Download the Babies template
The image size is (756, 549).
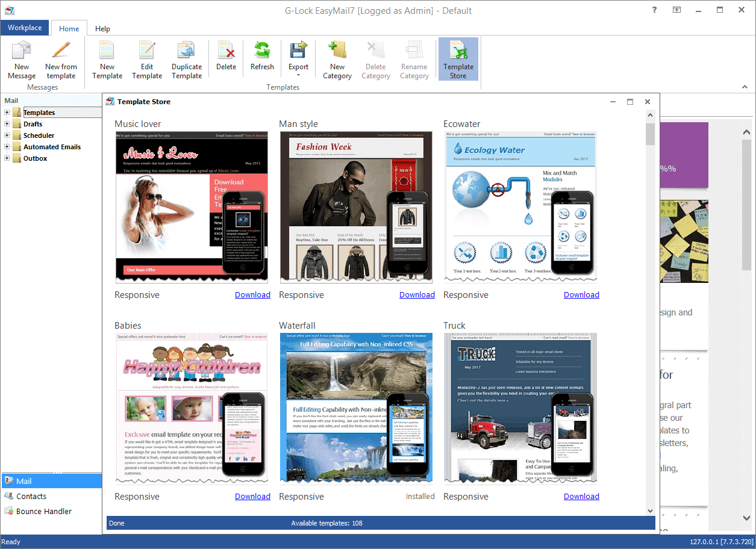252,496
